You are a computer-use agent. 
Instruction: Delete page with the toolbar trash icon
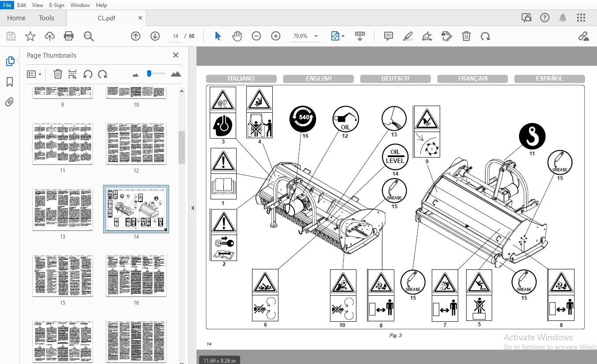tap(466, 36)
